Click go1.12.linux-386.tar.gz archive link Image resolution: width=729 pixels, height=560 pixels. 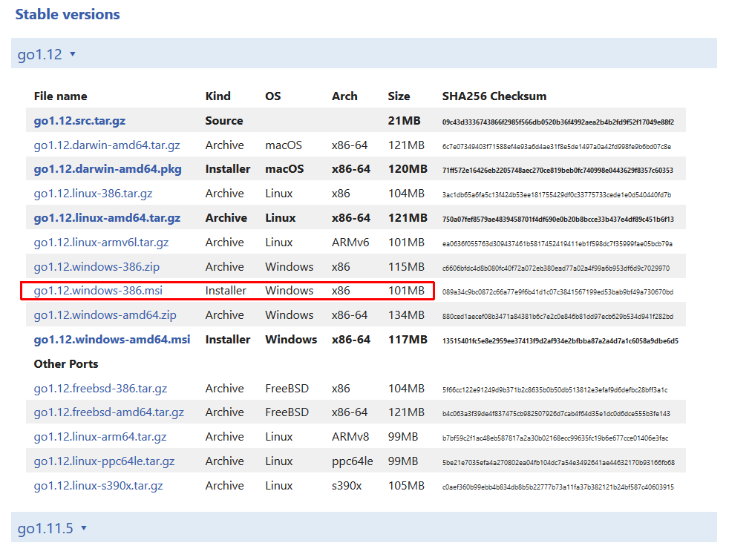[93, 194]
